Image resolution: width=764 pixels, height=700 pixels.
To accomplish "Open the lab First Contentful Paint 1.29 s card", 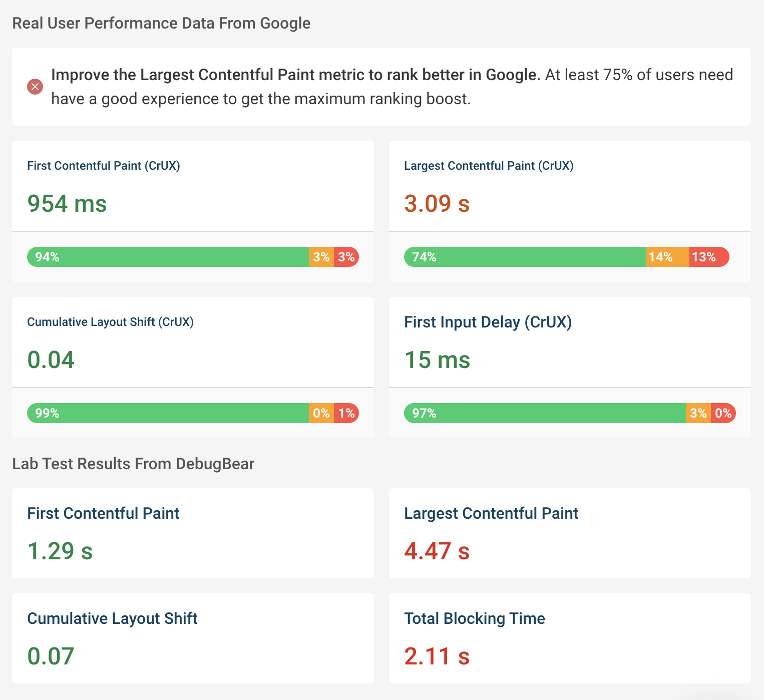I will point(193,533).
